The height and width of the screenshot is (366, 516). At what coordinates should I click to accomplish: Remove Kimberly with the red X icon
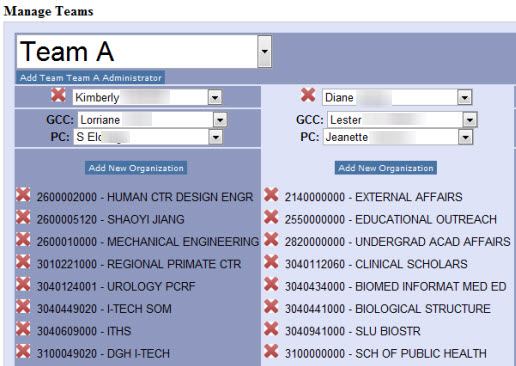tap(58, 95)
